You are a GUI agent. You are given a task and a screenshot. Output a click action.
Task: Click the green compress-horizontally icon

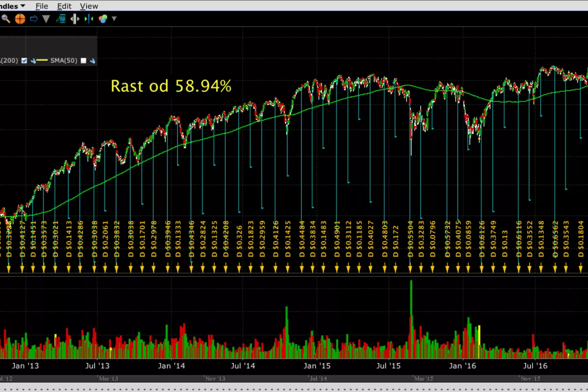(89, 19)
